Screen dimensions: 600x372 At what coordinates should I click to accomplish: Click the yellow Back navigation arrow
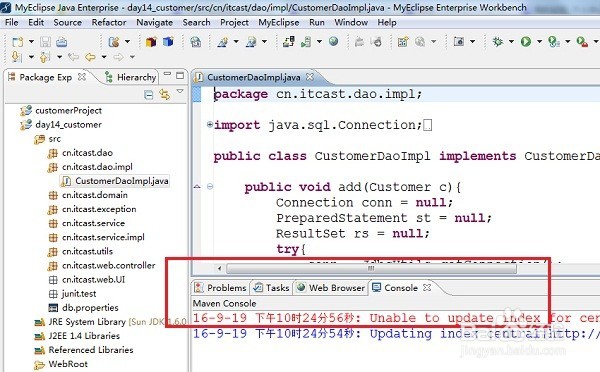point(90,57)
